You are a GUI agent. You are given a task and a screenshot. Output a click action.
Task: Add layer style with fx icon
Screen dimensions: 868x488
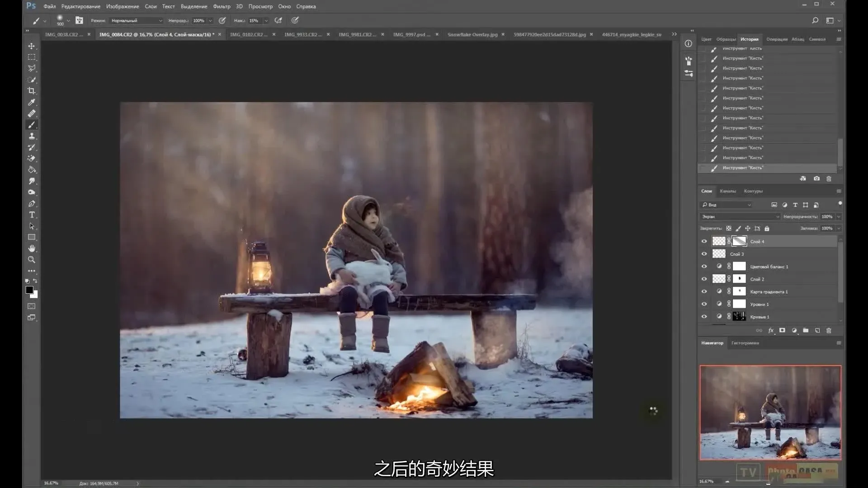point(771,330)
